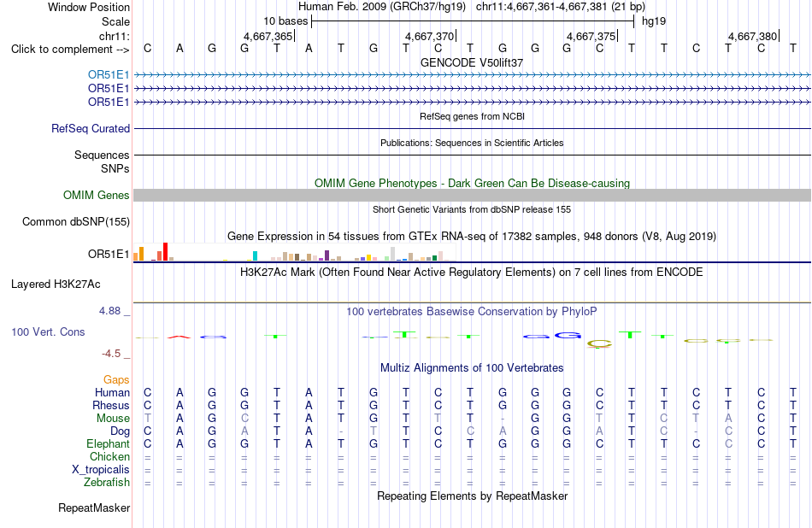The height and width of the screenshot is (528, 812).
Task: Click the chr11: base position label
Action: [x=114, y=36]
